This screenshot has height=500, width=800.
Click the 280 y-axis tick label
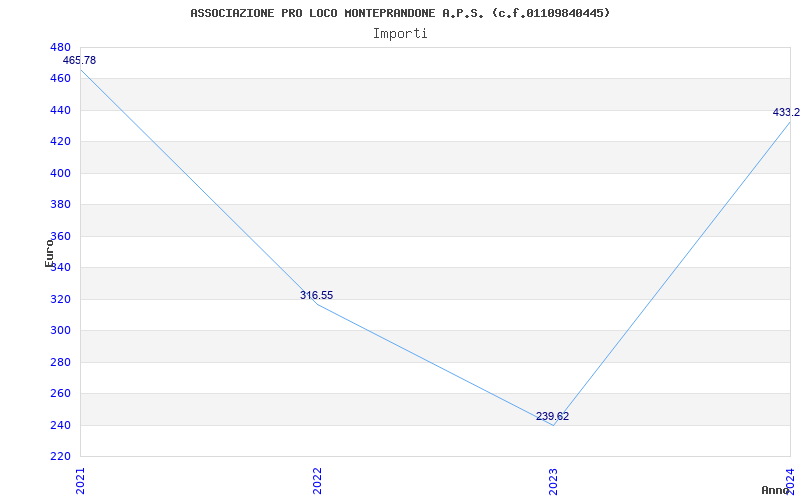pos(60,362)
